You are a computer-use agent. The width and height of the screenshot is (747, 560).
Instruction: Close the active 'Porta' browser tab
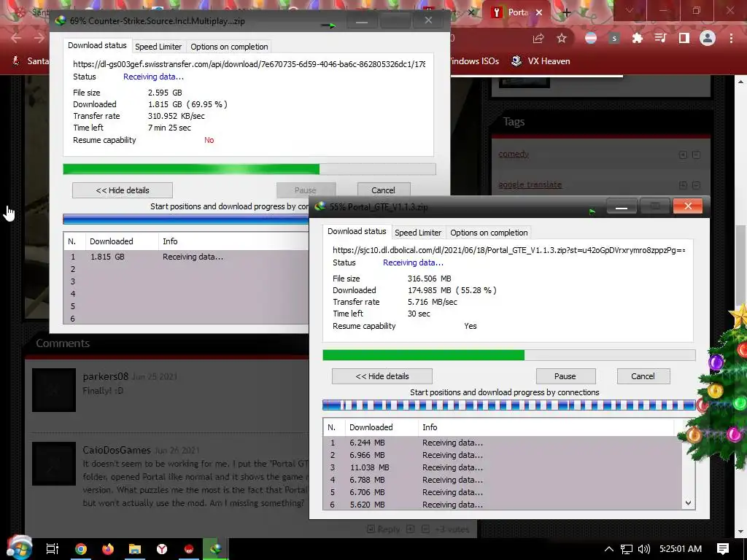pyautogui.click(x=539, y=12)
